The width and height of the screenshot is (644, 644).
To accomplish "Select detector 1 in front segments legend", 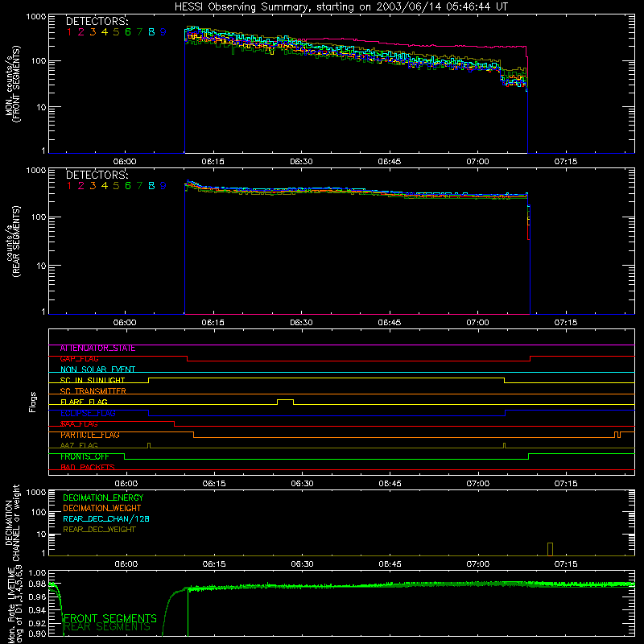I will [69, 32].
